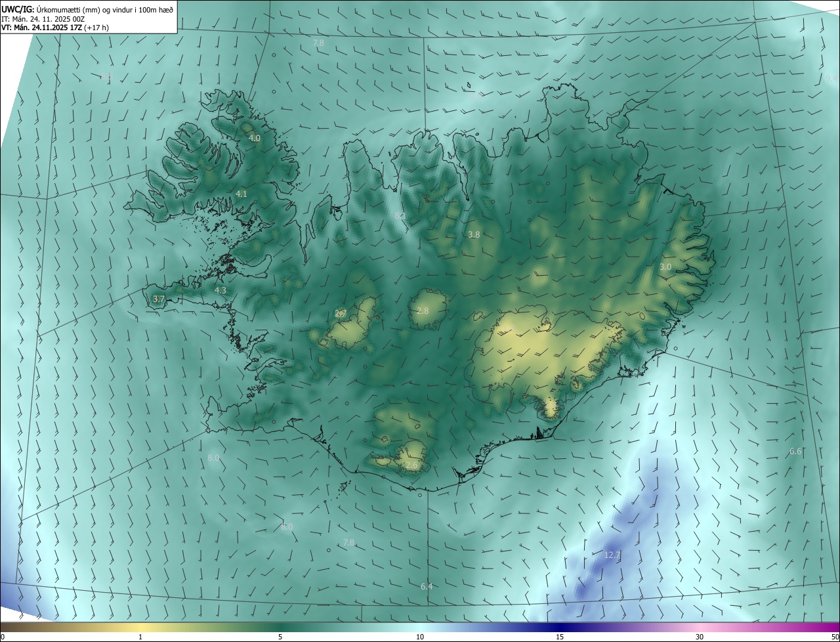The image size is (840, 642).
Task: Click the 7.8 value north of the Westfjords
Action: [x=318, y=43]
